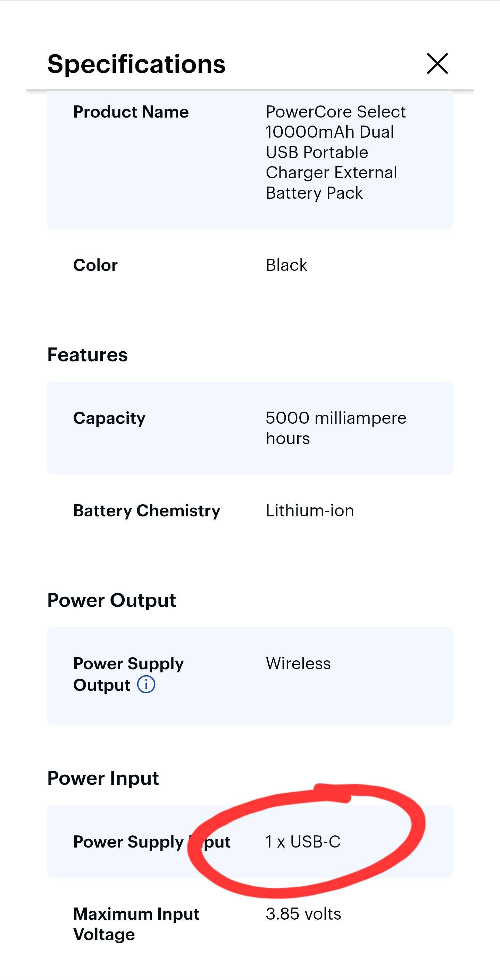The width and height of the screenshot is (500, 980).
Task: Click the Power Input section heading
Action: tap(103, 778)
